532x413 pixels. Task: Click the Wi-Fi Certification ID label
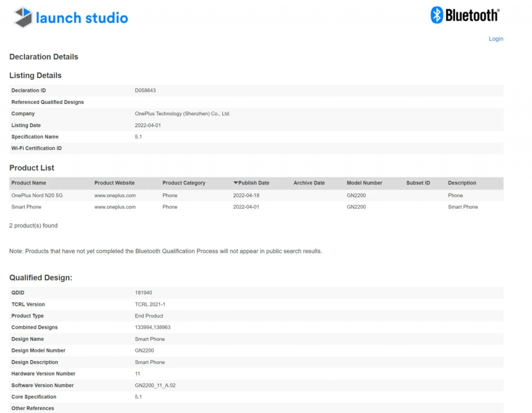[x=36, y=148]
